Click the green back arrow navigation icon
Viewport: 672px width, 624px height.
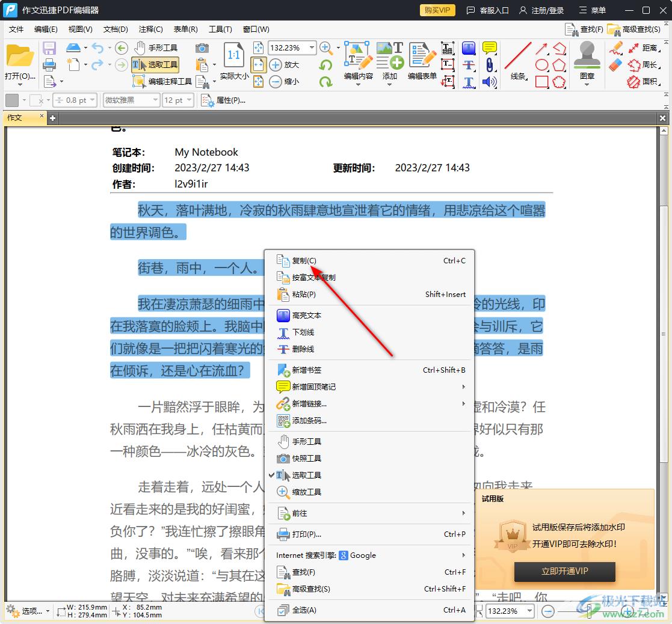click(122, 48)
